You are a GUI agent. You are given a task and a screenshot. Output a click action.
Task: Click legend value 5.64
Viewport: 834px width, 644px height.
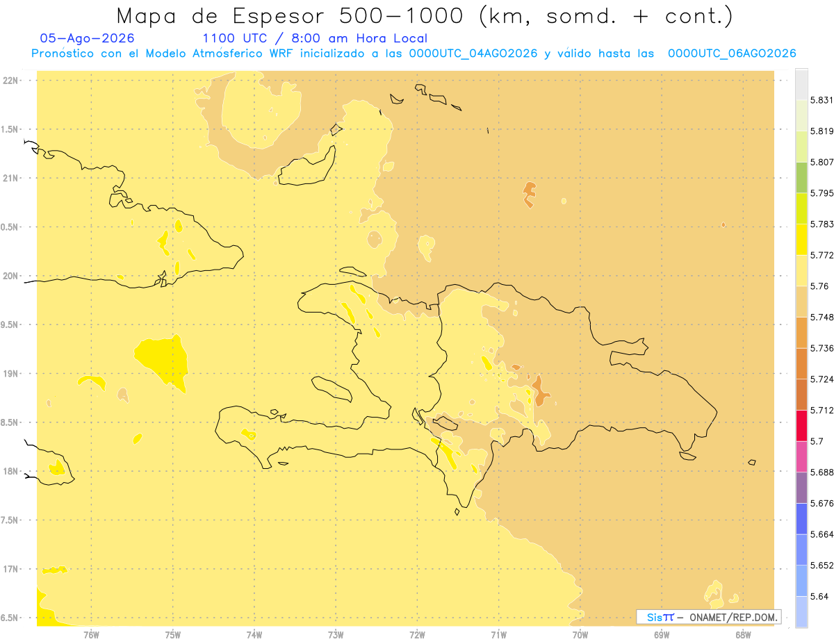coord(819,596)
